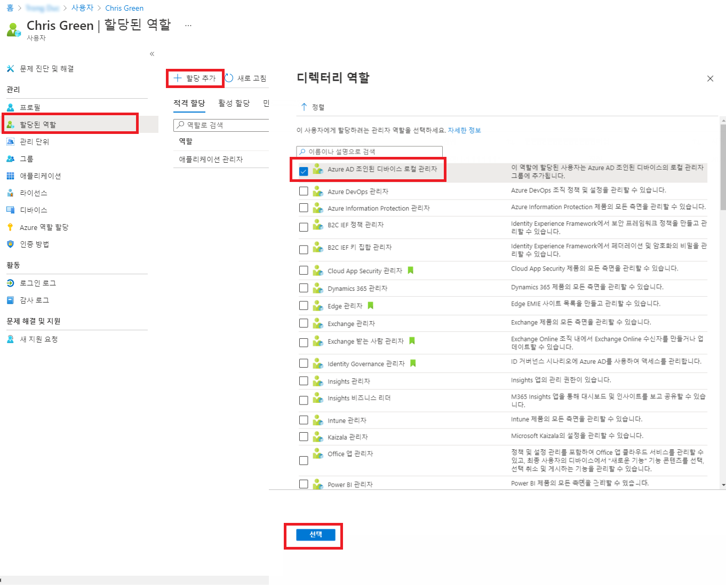Click the Cloud App Security green bookmark icon

click(x=411, y=270)
